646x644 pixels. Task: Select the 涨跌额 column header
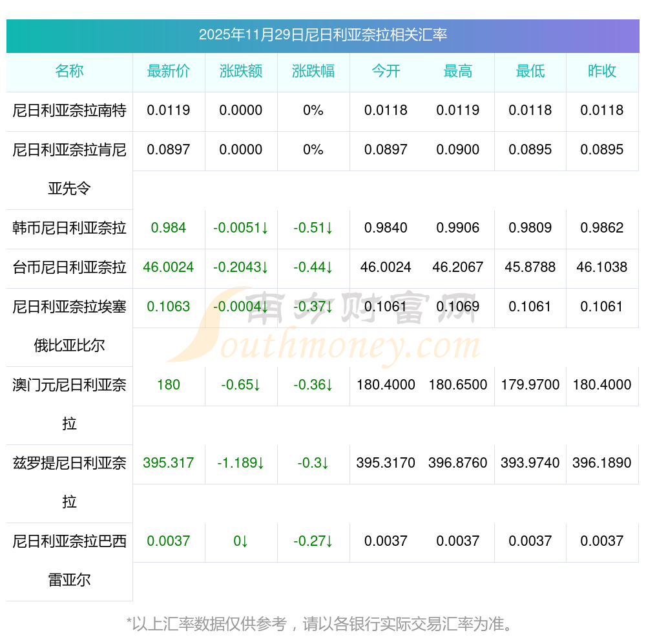(x=241, y=71)
